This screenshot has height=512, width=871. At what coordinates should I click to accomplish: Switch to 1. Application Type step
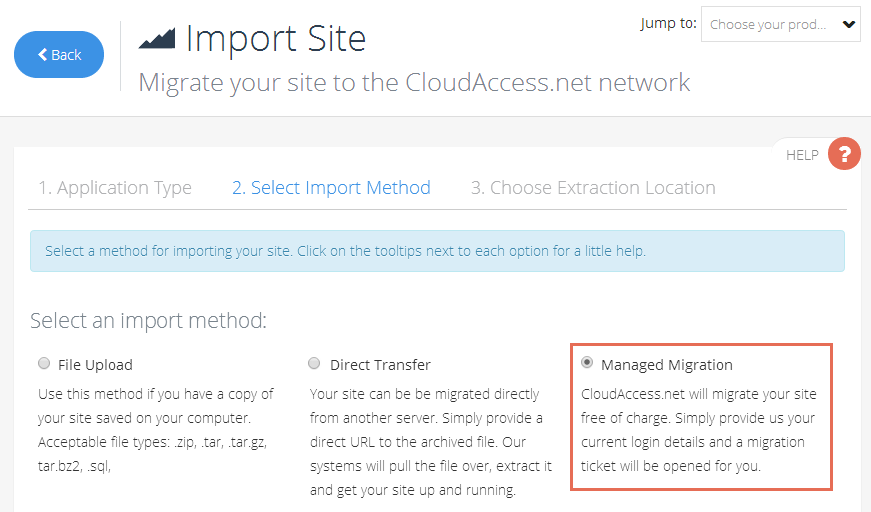coord(115,188)
